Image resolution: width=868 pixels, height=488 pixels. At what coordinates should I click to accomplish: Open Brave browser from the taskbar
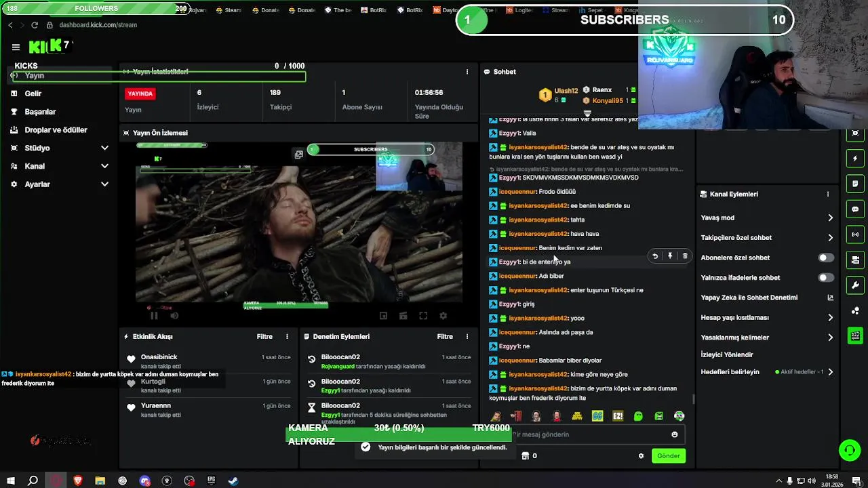pos(77,481)
